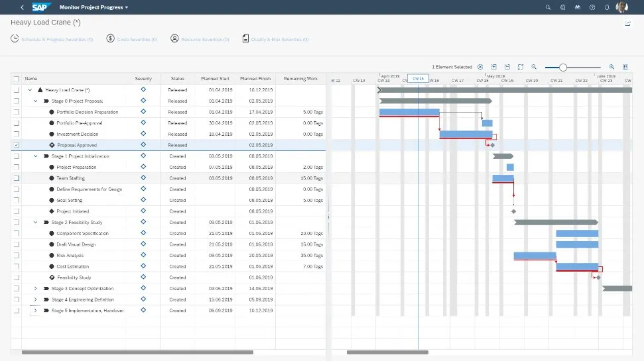Viewport: 644px width, 361px height.
Task: Click the splitter handle between table and chart
Action: point(328,217)
